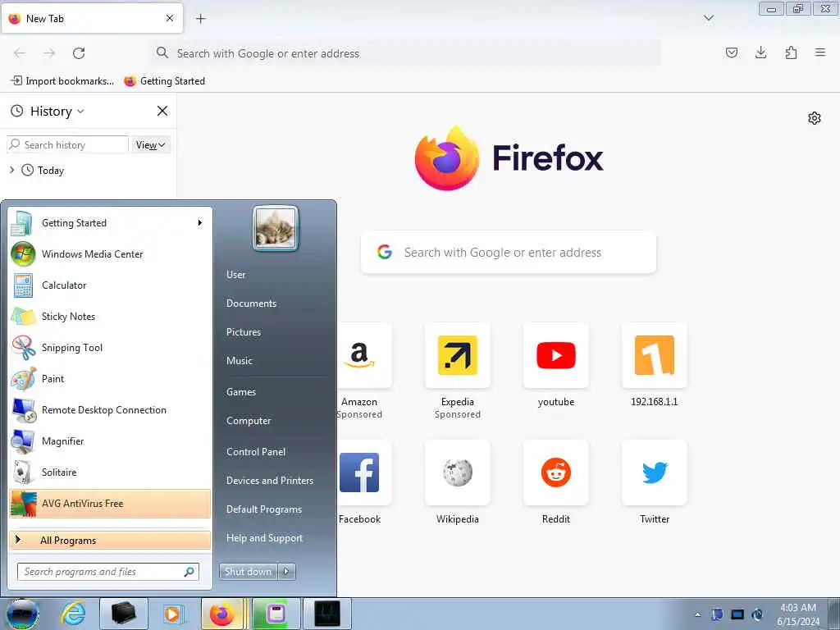Image resolution: width=840 pixels, height=630 pixels.
Task: Click Import bookmarks in bookmarks toolbar
Action: [62, 81]
